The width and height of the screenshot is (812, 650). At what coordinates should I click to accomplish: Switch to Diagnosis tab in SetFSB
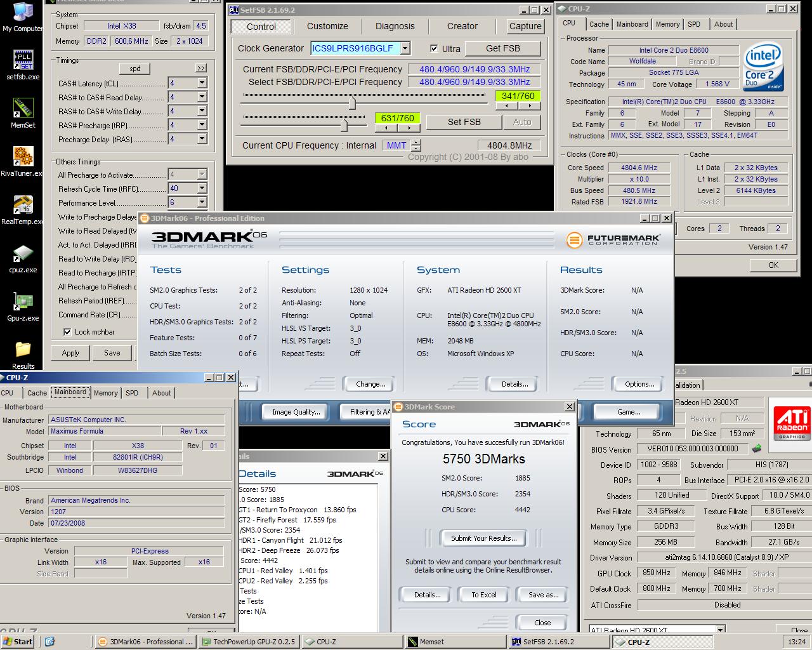(395, 26)
